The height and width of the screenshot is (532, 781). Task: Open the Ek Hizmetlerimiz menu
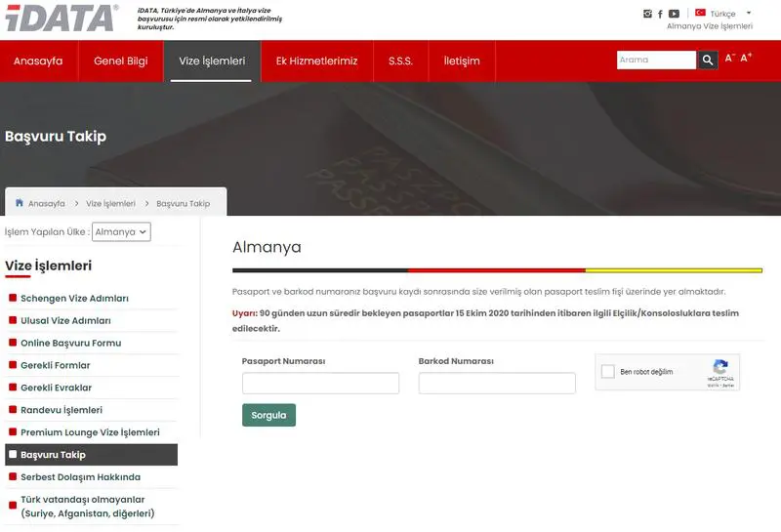(316, 61)
